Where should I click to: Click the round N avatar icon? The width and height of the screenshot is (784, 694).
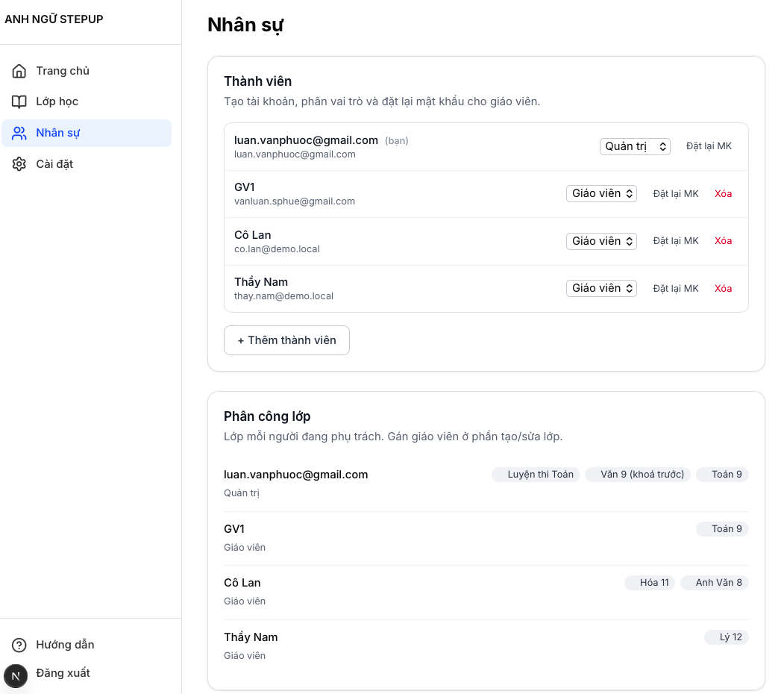[x=16, y=676]
